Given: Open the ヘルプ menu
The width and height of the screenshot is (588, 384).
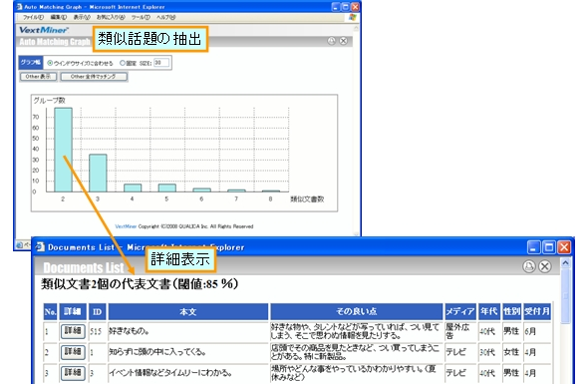Looking at the screenshot, I should click(166, 17).
